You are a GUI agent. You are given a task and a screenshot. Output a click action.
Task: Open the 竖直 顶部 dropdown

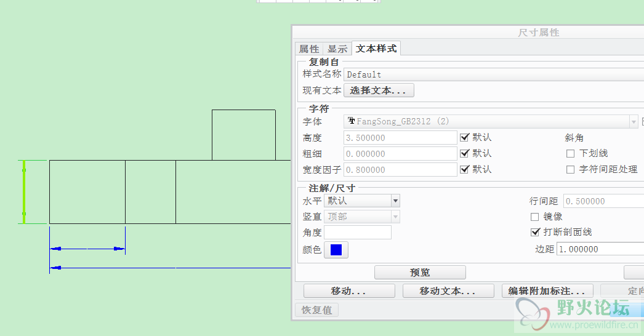(x=395, y=217)
